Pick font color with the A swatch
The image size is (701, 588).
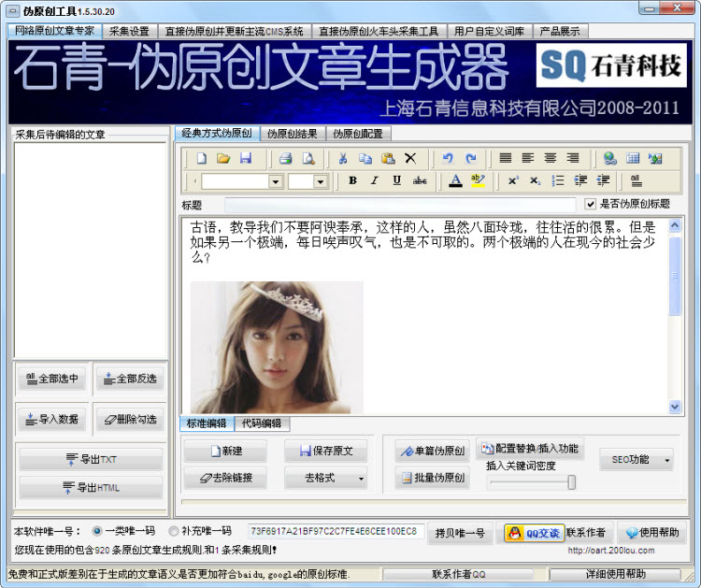click(455, 180)
